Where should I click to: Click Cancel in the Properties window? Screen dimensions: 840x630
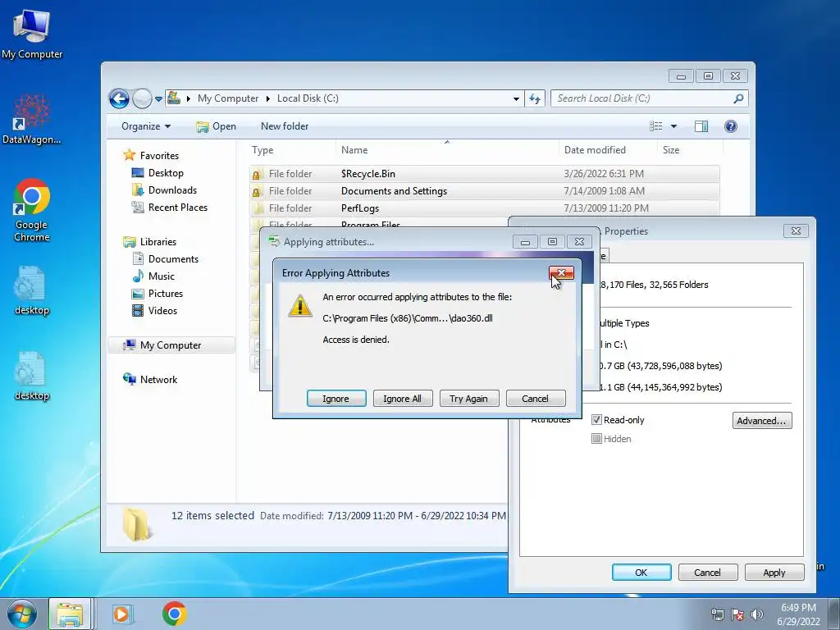tap(708, 573)
